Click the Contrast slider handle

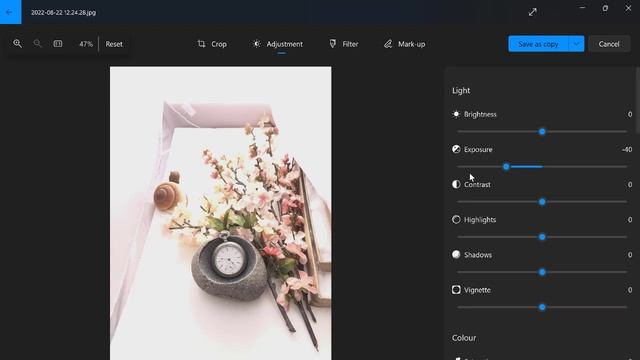tap(542, 202)
